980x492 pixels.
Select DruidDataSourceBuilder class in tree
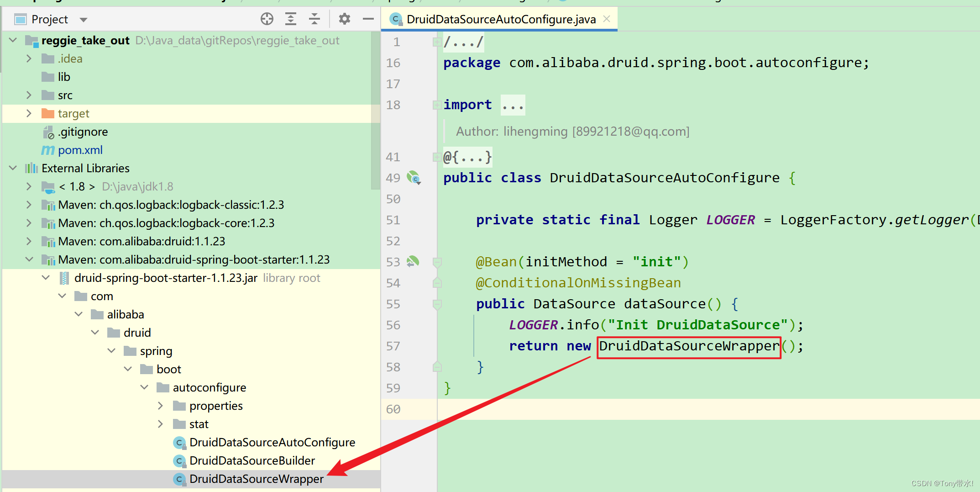[x=252, y=461]
